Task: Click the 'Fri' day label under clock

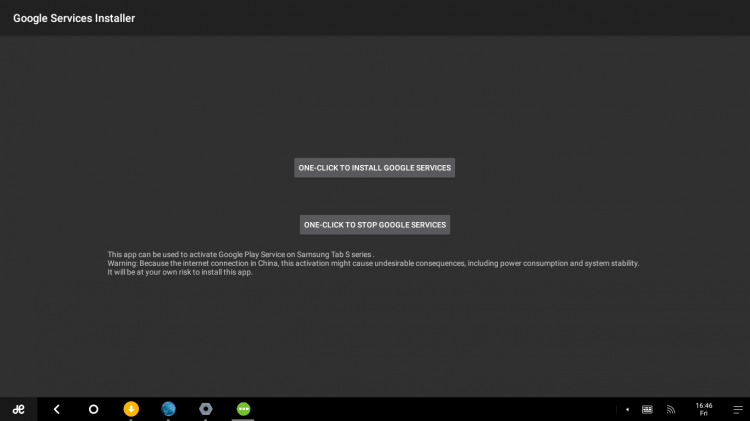Action: coord(703,414)
